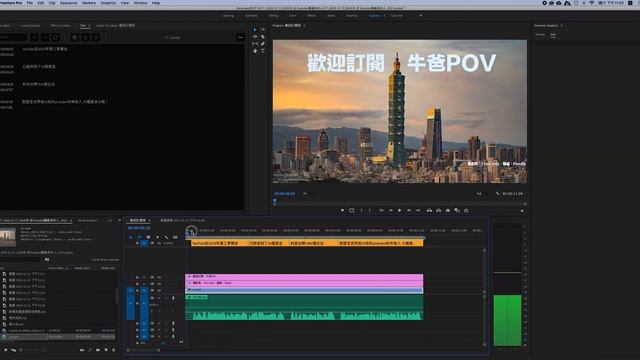Open the Comparison View in Program monitor

click(457, 210)
